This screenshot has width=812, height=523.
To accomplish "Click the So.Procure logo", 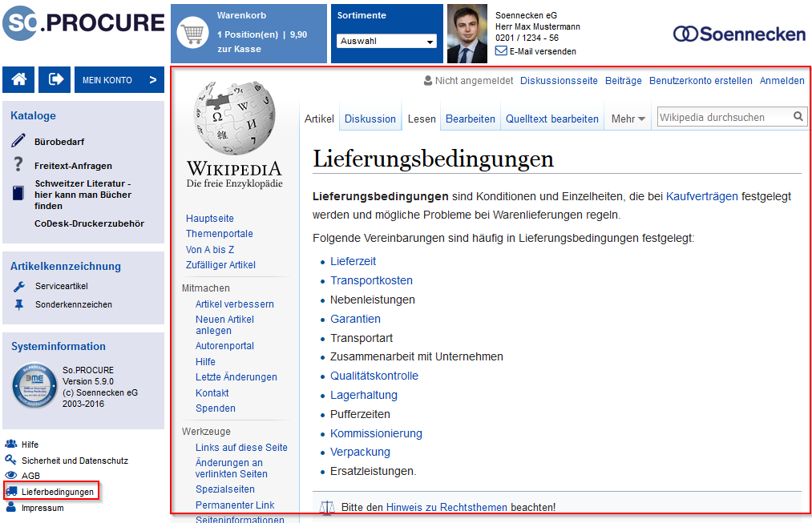I will (84, 22).
